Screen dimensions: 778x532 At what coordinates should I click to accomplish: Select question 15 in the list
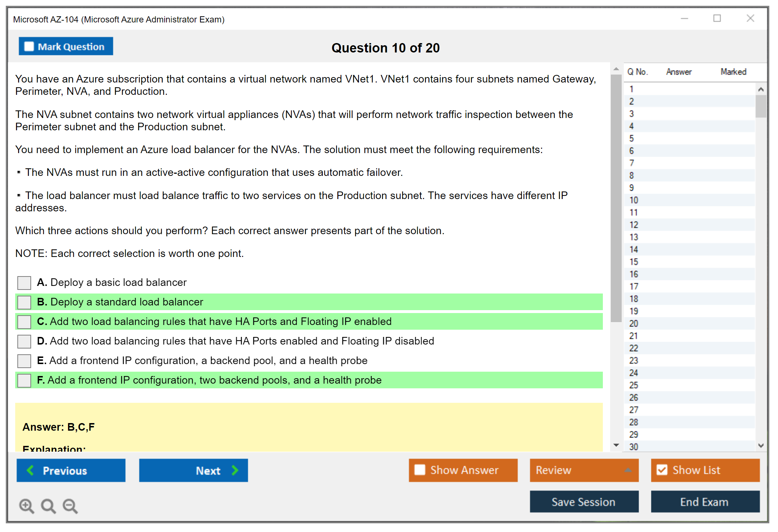[x=634, y=262]
